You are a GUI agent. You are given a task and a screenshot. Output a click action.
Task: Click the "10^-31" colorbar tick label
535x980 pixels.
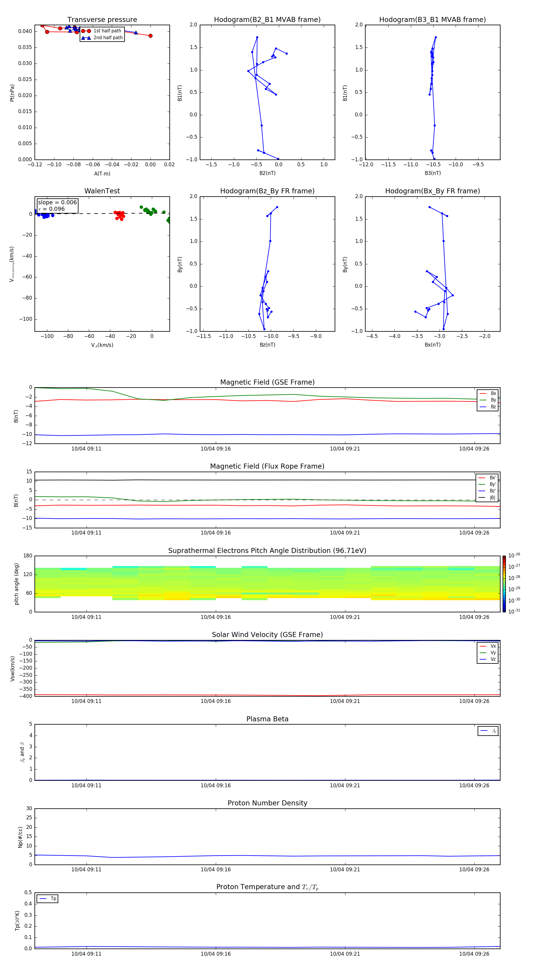[514, 611]
